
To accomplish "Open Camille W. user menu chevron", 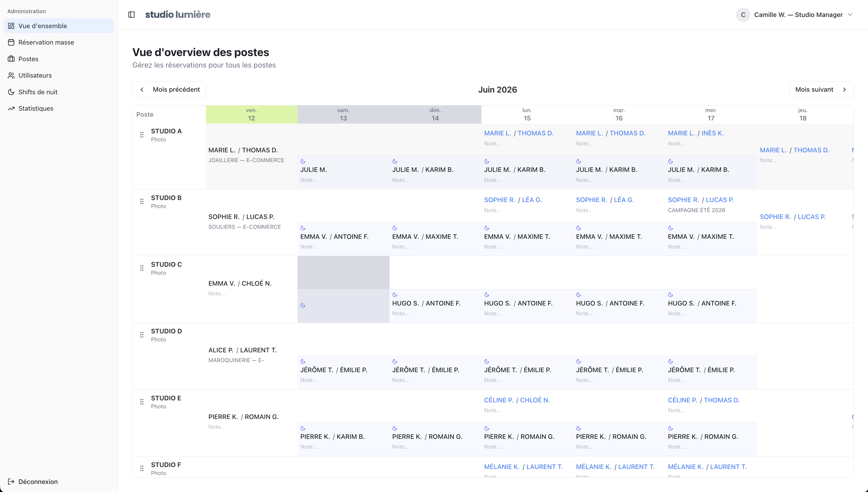I will pyautogui.click(x=850, y=15).
